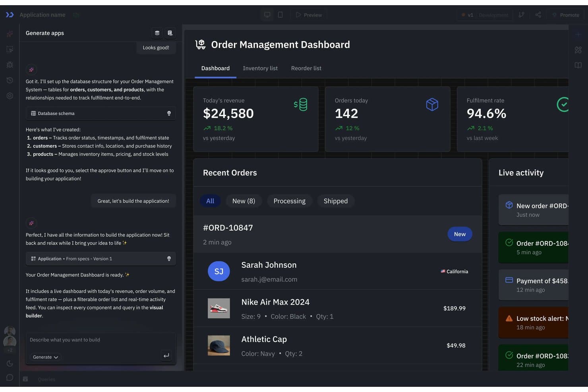Open the book docs icon in the right sidebar
The height and width of the screenshot is (392, 588).
(578, 65)
